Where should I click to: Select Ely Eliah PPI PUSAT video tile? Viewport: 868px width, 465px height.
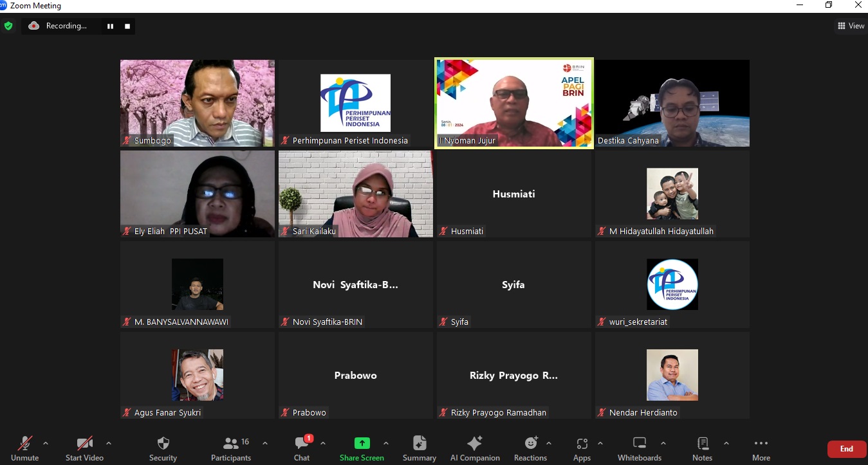pos(198,194)
